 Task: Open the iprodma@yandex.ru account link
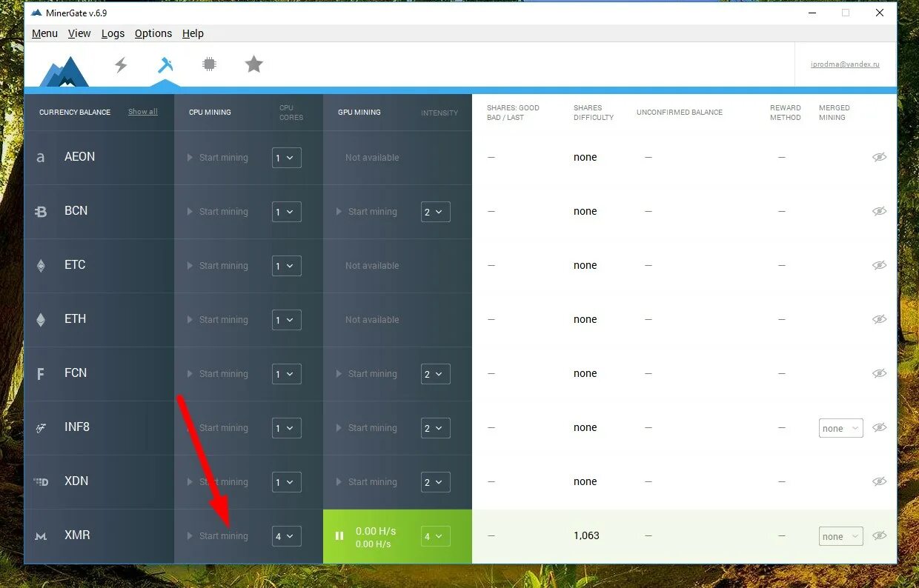[x=845, y=64]
